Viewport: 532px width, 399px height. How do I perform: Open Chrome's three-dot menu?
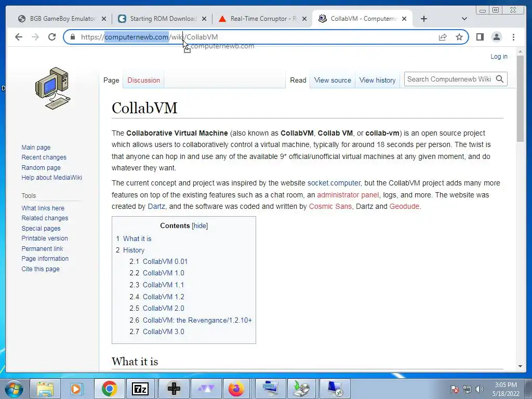tap(513, 37)
